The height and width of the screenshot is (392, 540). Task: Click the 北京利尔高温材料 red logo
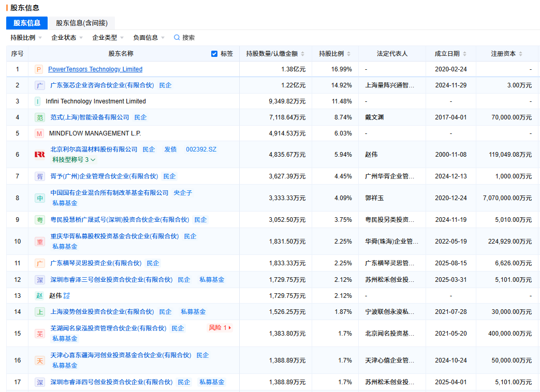pos(40,155)
